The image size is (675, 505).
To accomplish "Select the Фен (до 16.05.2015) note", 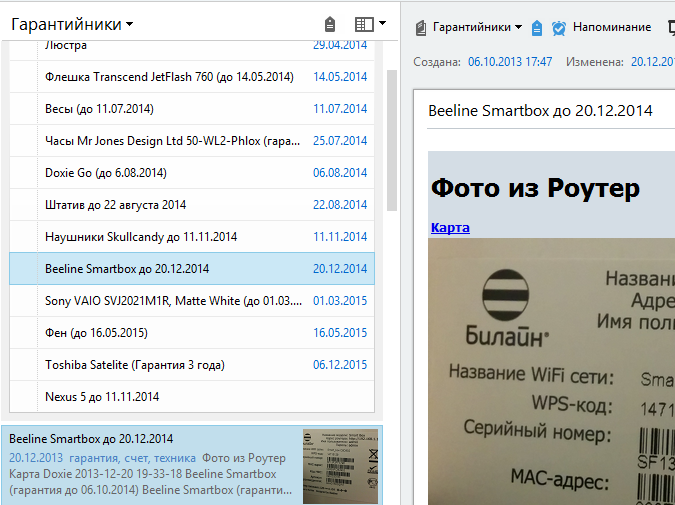I will [192, 333].
